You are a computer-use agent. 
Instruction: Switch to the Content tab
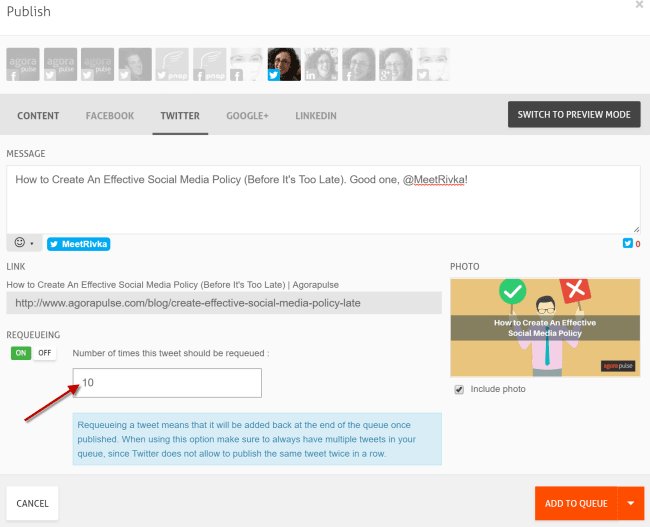(38, 116)
